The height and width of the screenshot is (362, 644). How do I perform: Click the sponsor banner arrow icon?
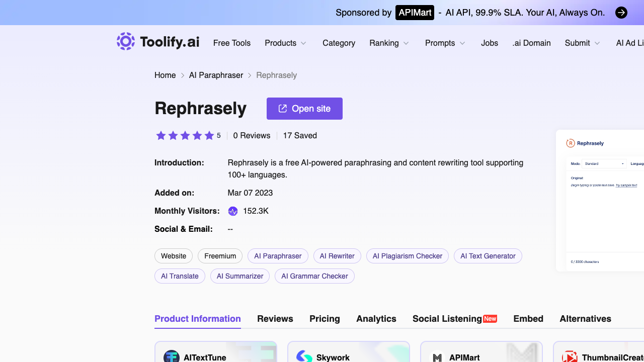point(621,13)
